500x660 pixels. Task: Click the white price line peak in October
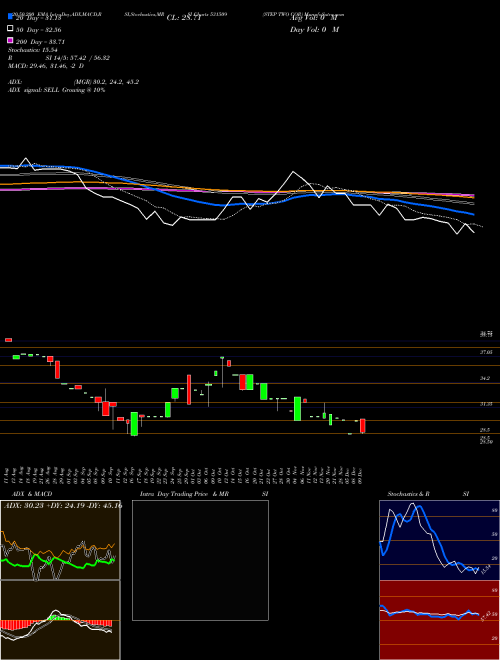293,172
